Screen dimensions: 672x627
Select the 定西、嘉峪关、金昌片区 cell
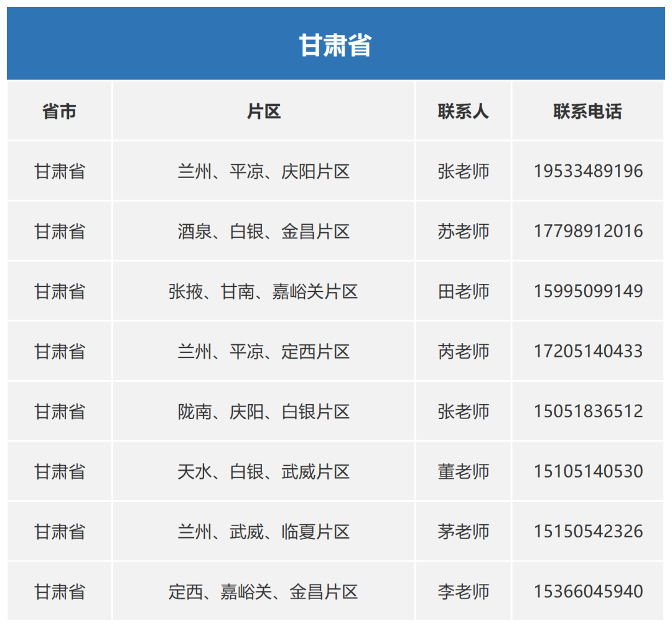pyautogui.click(x=264, y=591)
